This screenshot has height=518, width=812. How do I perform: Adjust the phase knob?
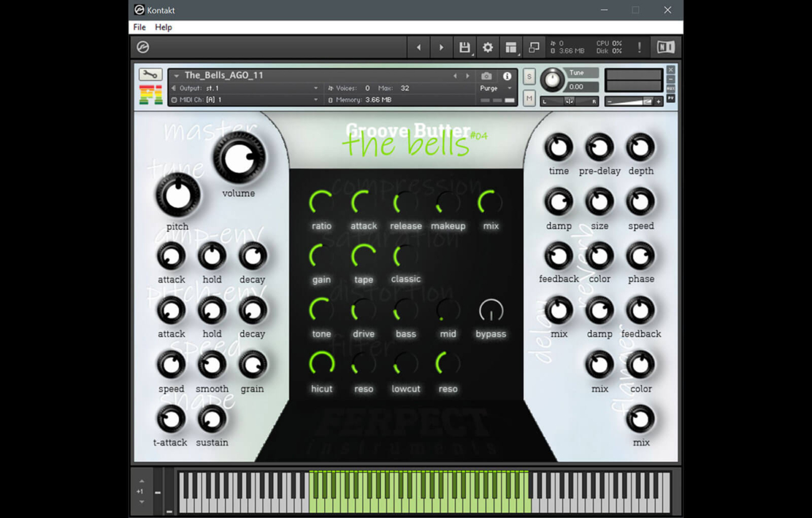(640, 256)
